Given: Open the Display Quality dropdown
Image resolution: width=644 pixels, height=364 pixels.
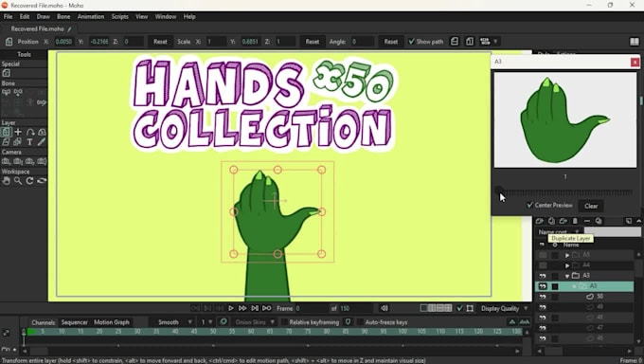Looking at the screenshot, I should pyautogui.click(x=505, y=308).
